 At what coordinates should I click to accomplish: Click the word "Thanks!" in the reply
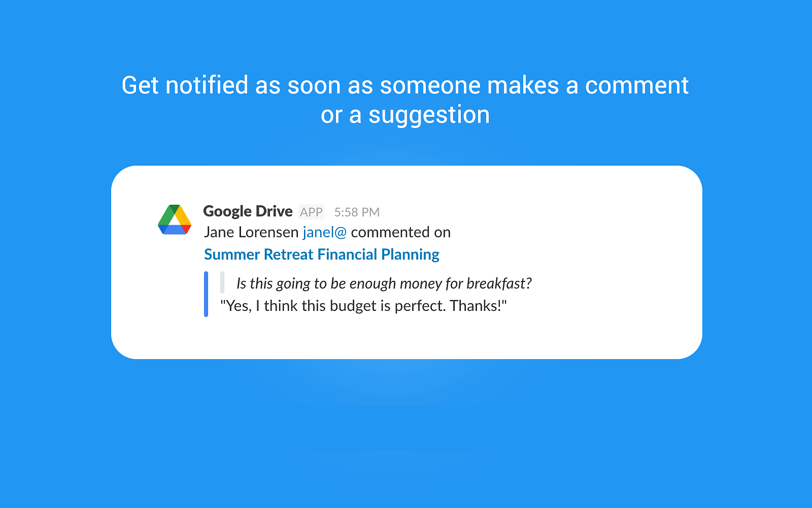478,306
